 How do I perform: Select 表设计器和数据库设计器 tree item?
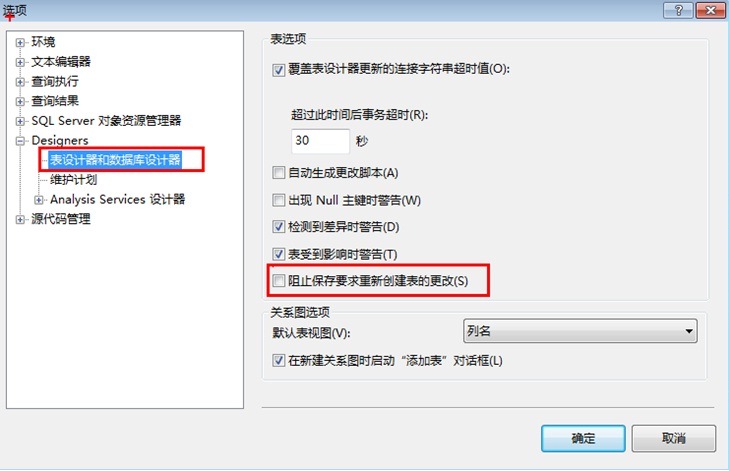(115, 160)
